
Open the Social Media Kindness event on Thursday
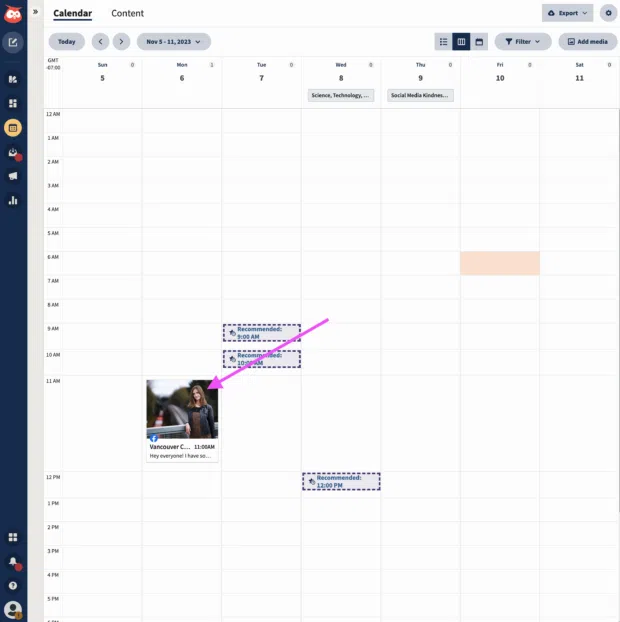tap(420, 95)
